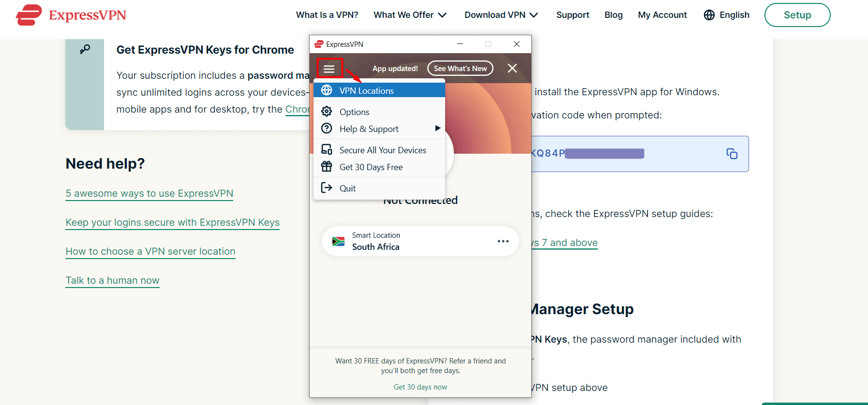Click the globe language icon
Image resolution: width=868 pixels, height=405 pixels.
coord(709,15)
